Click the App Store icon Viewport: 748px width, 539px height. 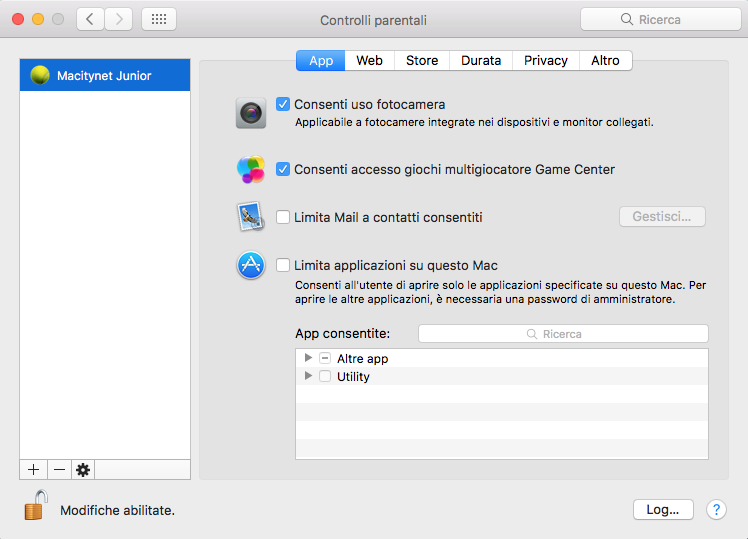click(251, 265)
